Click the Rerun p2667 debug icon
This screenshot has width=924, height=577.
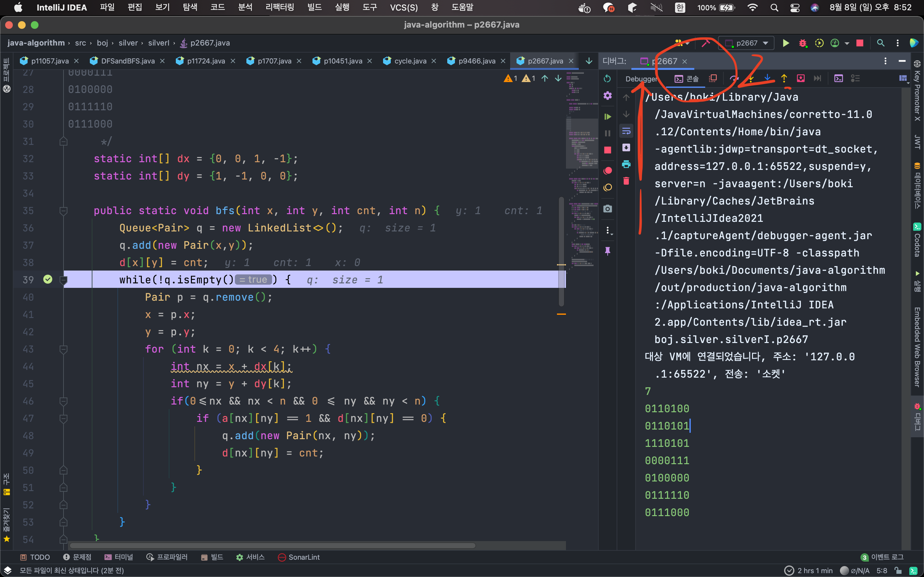[607, 79]
